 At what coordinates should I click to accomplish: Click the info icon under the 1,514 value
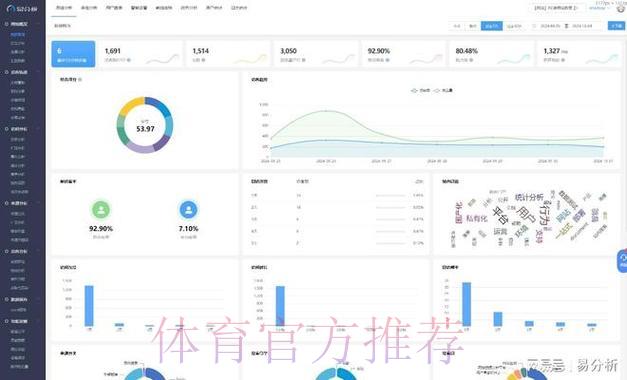coord(204,60)
